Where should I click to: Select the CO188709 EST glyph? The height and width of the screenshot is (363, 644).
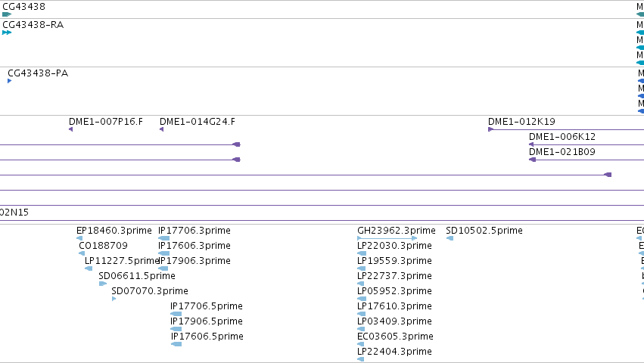tap(82, 253)
